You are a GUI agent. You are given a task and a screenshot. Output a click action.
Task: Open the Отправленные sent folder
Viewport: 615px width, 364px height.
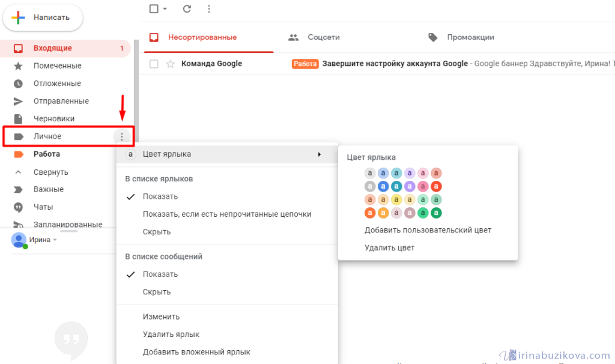tap(61, 101)
